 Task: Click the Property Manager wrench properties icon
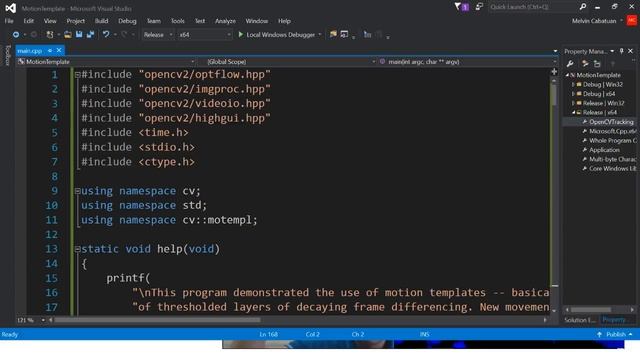coord(570,64)
